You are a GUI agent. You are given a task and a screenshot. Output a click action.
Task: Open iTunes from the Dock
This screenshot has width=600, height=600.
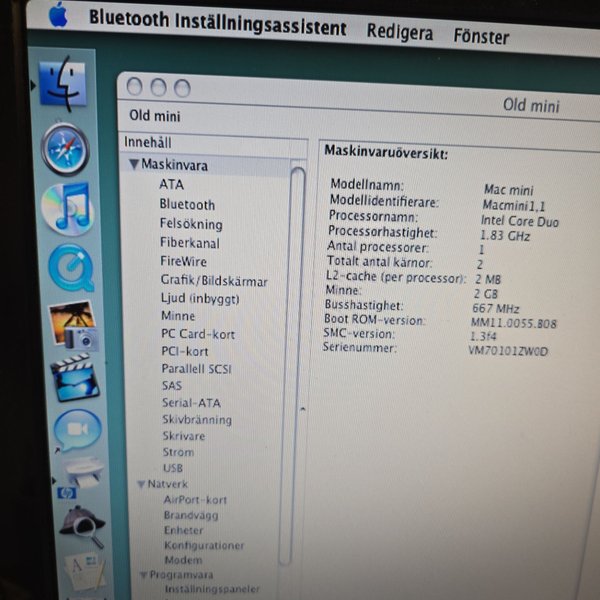(x=66, y=208)
